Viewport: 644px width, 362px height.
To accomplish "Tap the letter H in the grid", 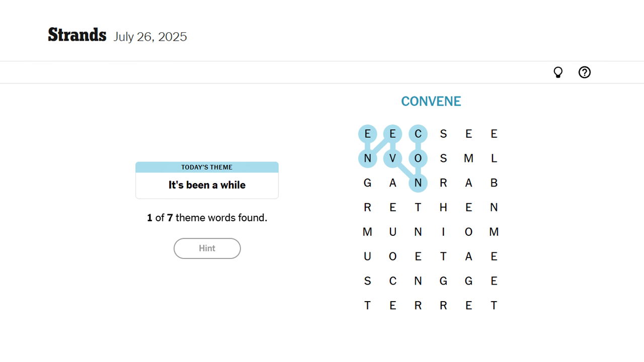I will tap(443, 207).
